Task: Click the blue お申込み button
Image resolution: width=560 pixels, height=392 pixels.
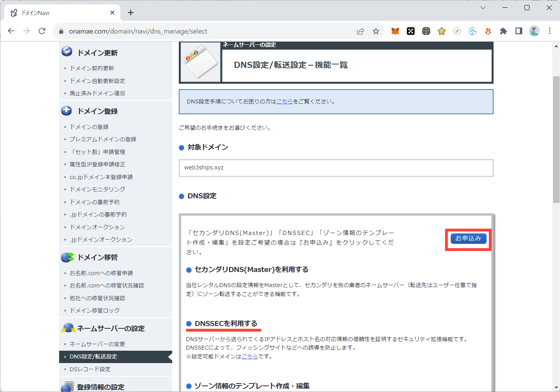Action: pyautogui.click(x=468, y=238)
